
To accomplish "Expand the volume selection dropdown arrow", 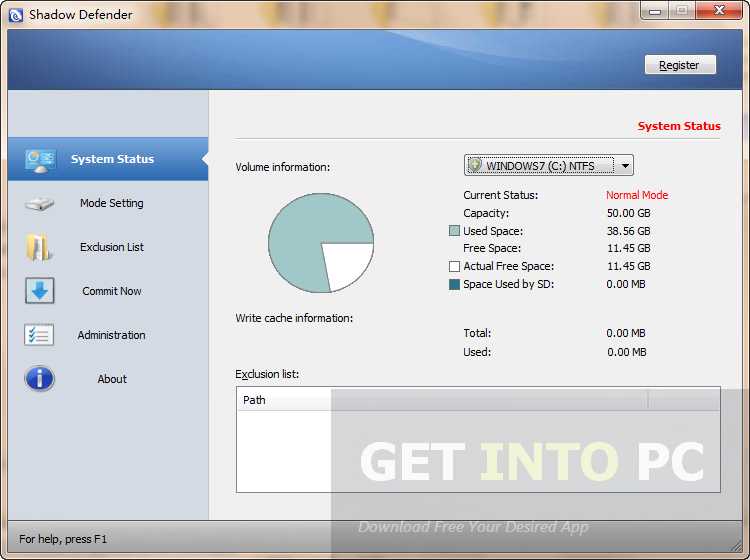I will (x=625, y=166).
